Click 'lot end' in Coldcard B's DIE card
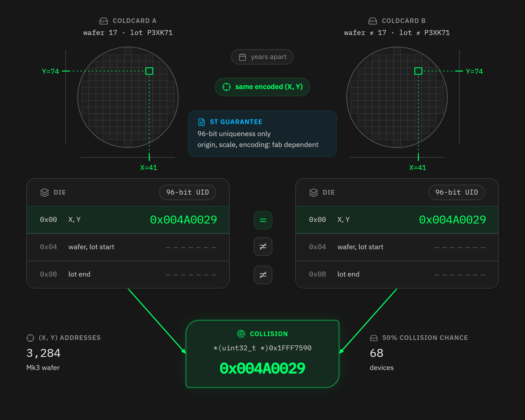 pos(348,274)
